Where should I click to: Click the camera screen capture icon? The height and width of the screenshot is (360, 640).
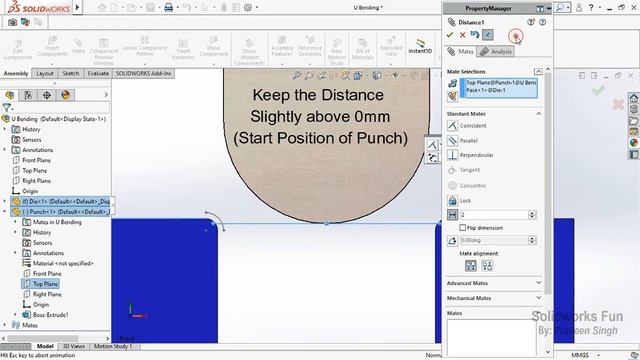coord(12,22)
